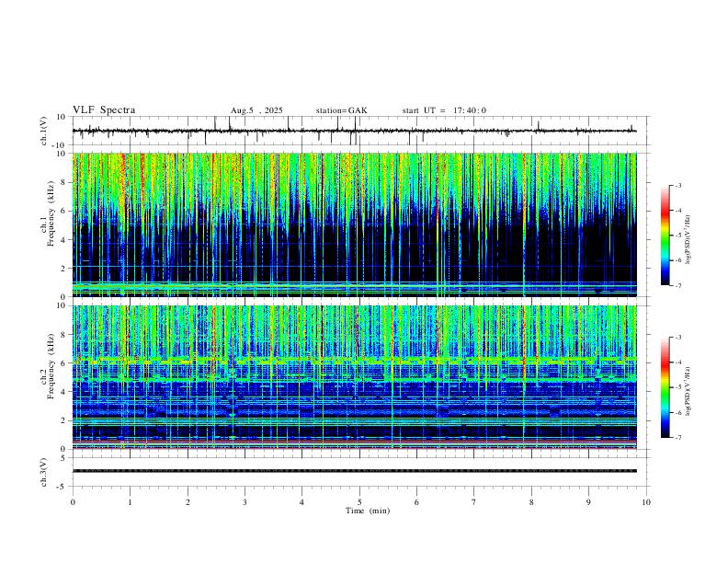728x563 pixels.
Task: Click the '2' kHz tick on ch.2 frequency axis
Action: coord(63,420)
